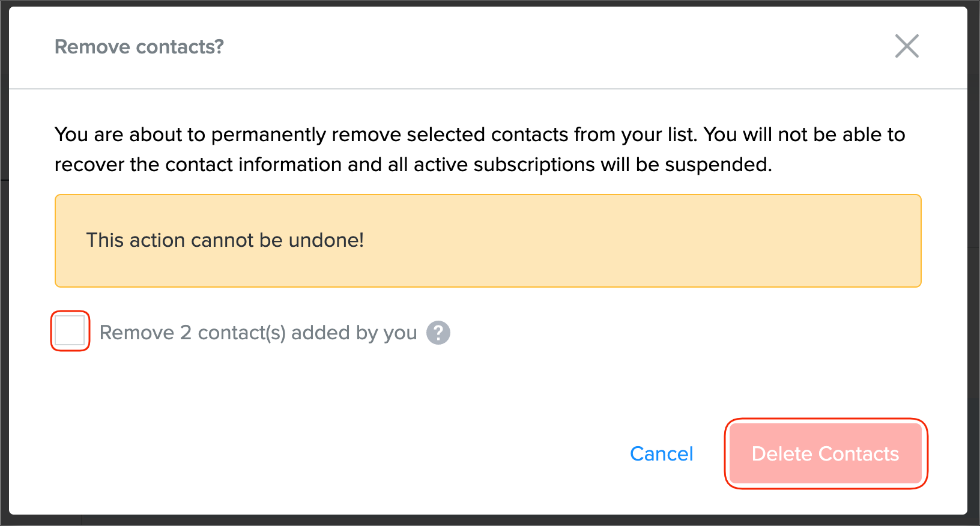Click the gray circular tooltip icon
This screenshot has width=980, height=526.
pos(438,333)
